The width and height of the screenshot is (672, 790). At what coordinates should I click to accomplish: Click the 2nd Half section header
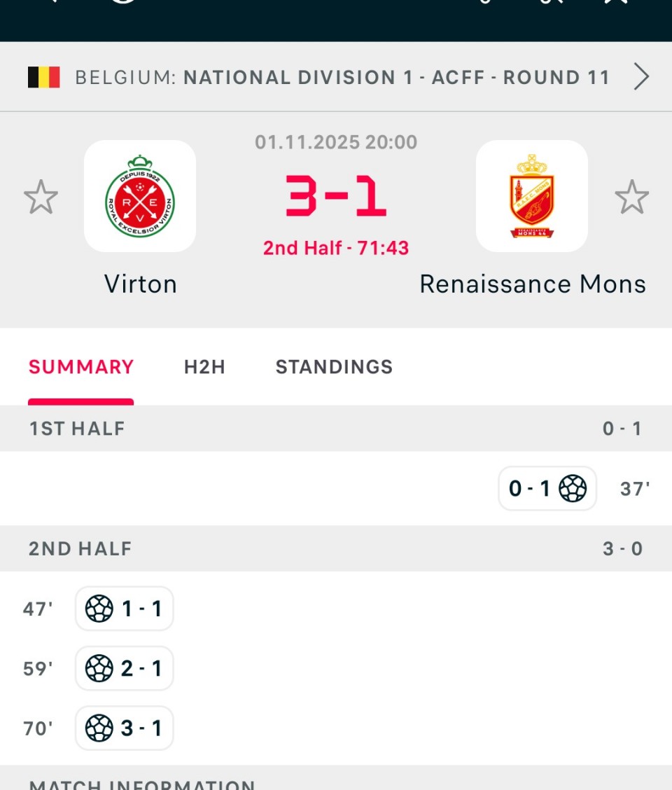click(x=80, y=548)
